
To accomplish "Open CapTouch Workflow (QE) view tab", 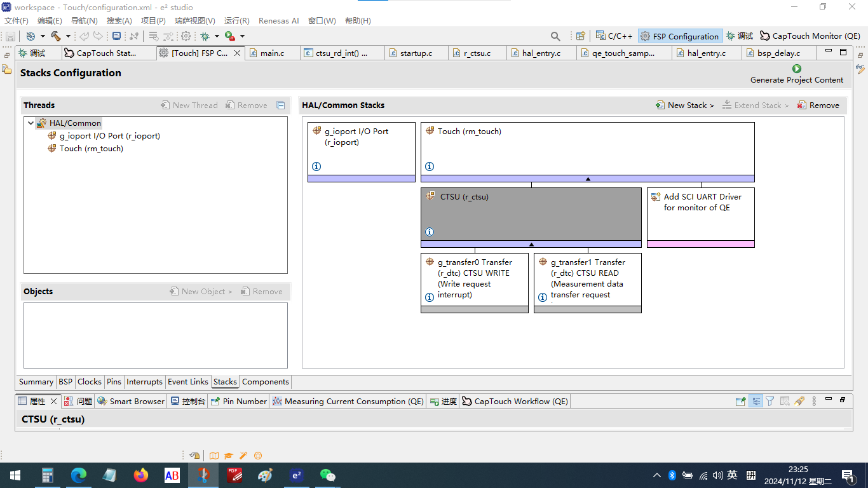I will (515, 402).
